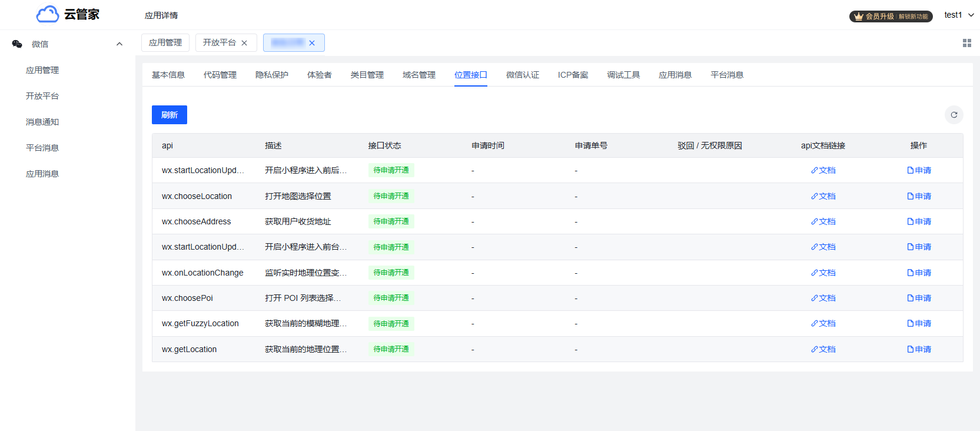
Task: Open 文档 link for 开启小程序进入前后 row
Action: [823, 170]
